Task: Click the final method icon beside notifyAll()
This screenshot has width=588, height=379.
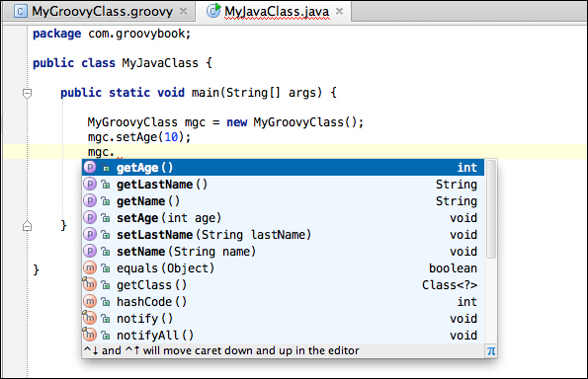Action: (90, 335)
